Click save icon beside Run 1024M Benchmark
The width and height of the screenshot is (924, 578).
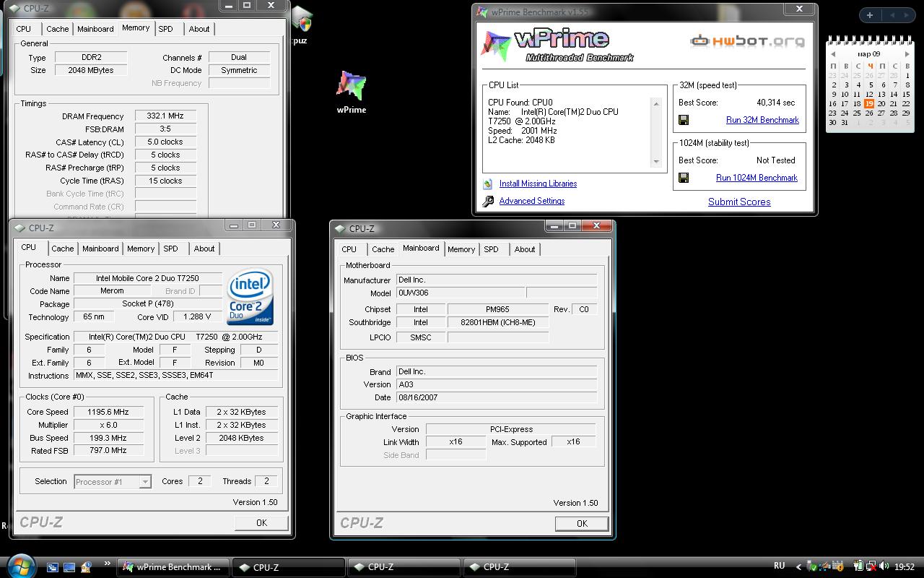pos(684,178)
